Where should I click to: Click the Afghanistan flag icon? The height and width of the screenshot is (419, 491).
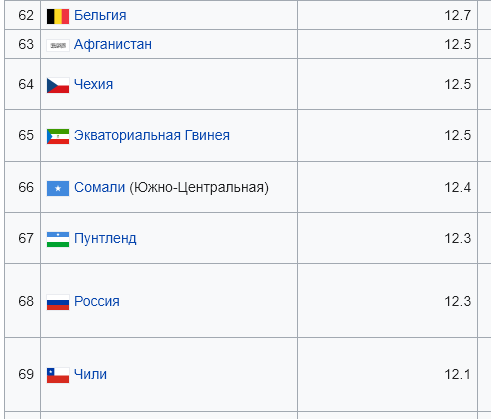tap(58, 45)
